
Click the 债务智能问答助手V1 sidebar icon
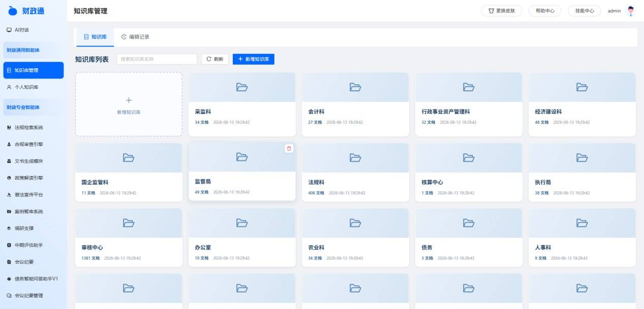(9, 278)
